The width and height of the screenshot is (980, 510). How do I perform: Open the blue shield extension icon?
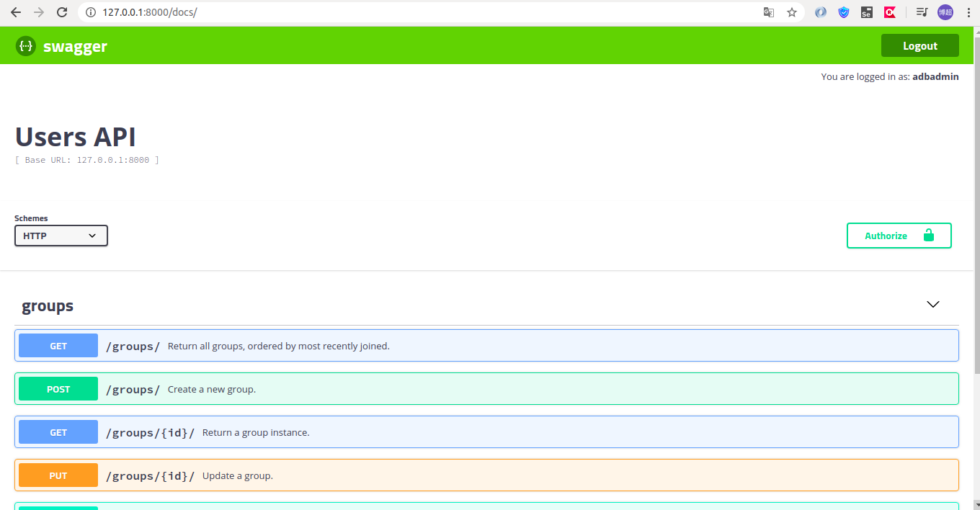click(844, 12)
